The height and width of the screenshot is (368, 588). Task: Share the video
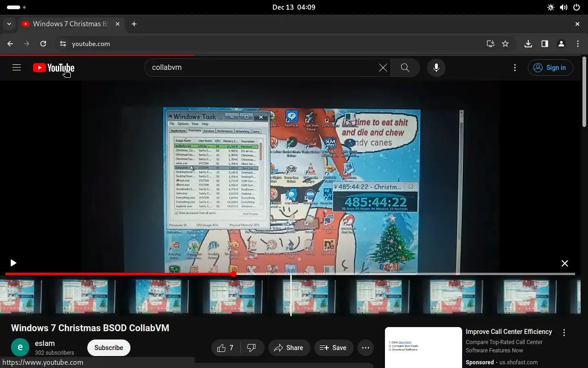click(289, 348)
